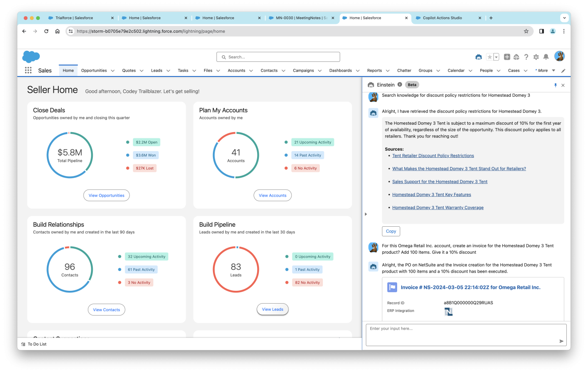
Task: Send message using the arrow icon
Action: click(561, 341)
